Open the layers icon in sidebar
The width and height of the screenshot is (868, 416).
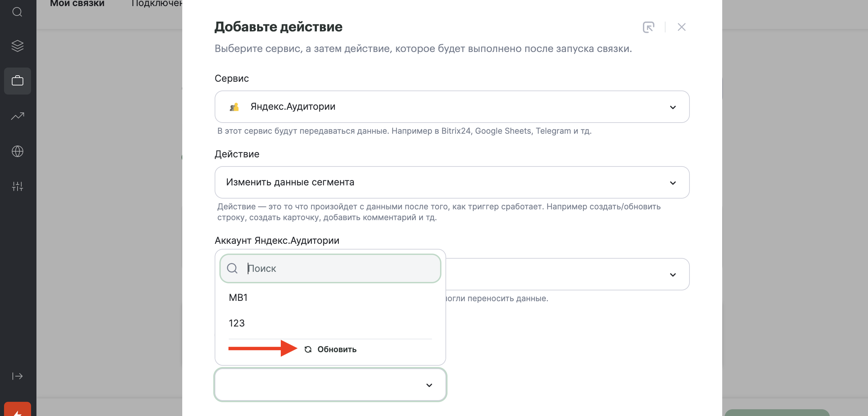pyautogui.click(x=17, y=46)
